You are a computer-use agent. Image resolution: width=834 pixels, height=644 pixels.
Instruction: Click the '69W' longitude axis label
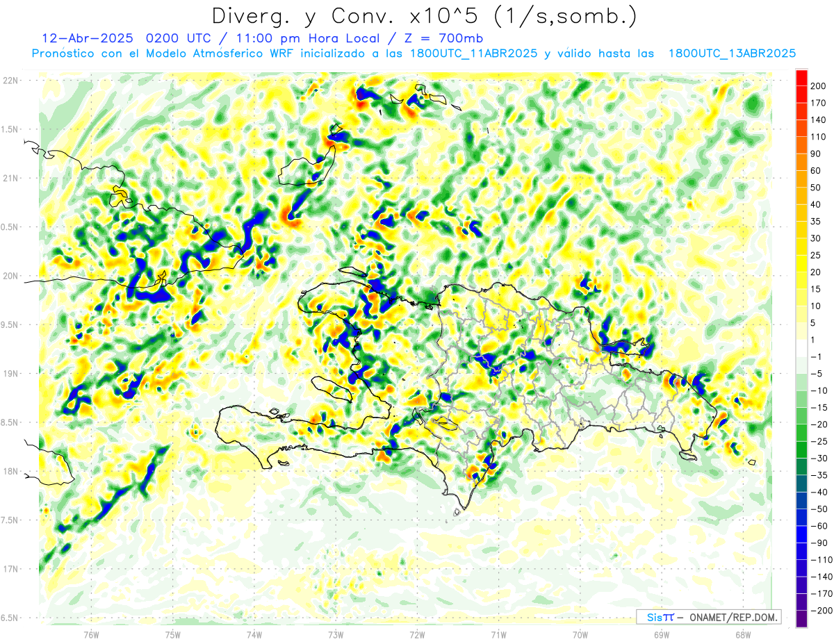(x=662, y=634)
